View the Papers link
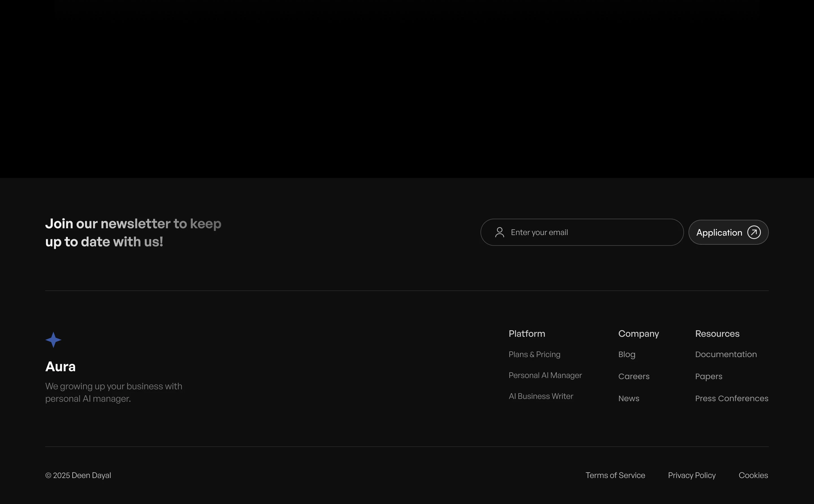814x504 pixels. (709, 377)
